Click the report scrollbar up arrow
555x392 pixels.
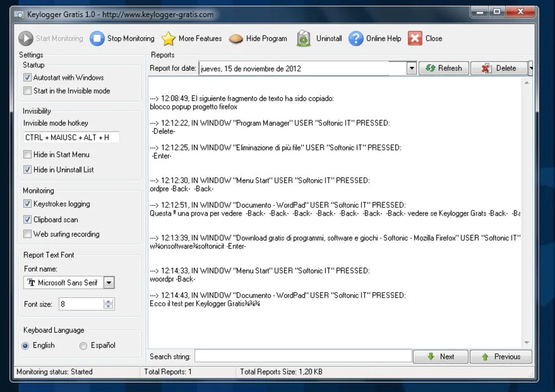(x=527, y=83)
